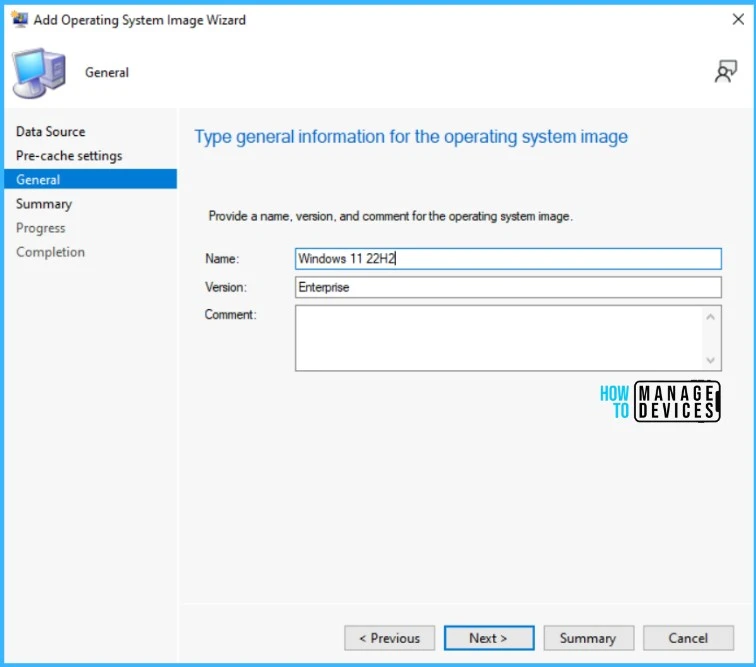Click the wizard icon in title bar
756x667 pixels.
tap(18, 19)
